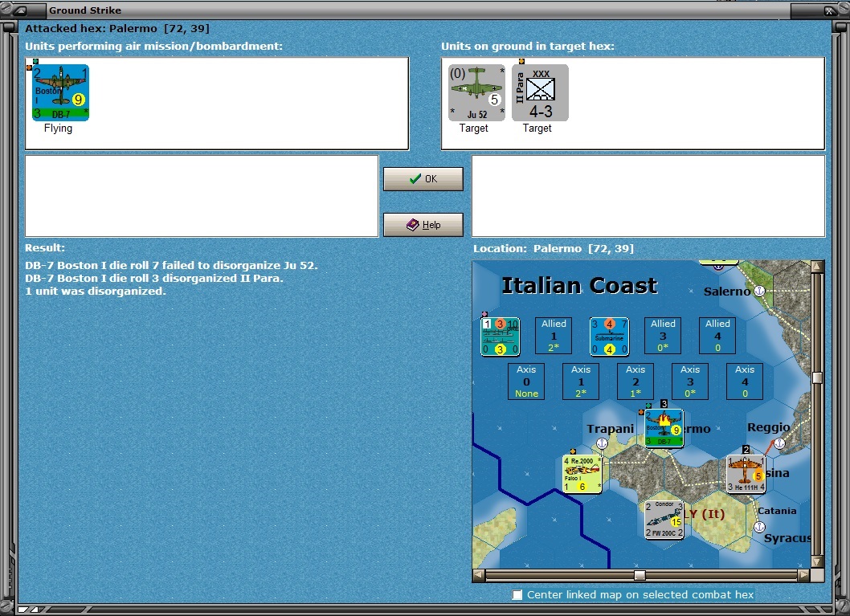Select the DB-7 Boston I flying unit
The image size is (850, 616).
pos(60,92)
